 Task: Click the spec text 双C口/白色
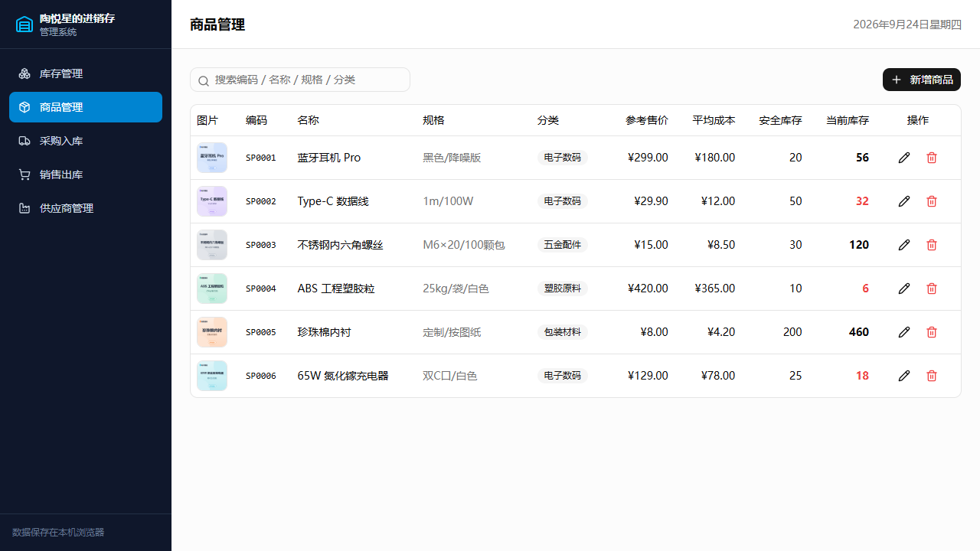tap(450, 376)
